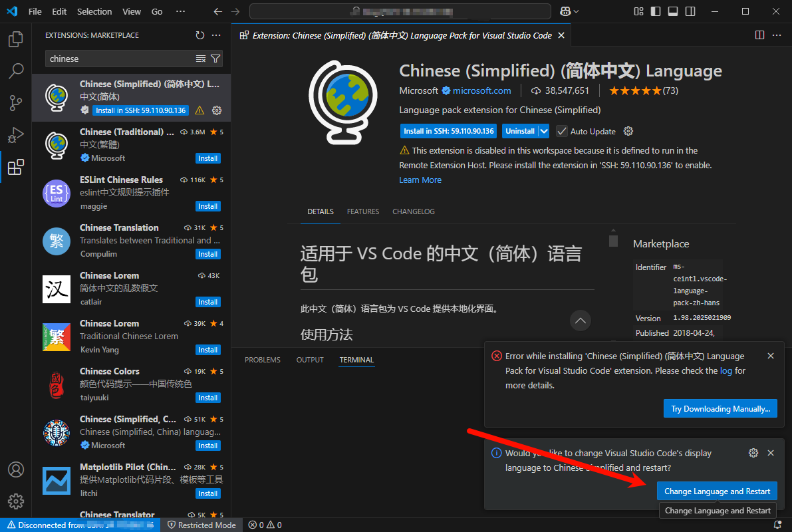Open the Search view in activity bar
This screenshot has height=532, width=792.
pyautogui.click(x=16, y=70)
